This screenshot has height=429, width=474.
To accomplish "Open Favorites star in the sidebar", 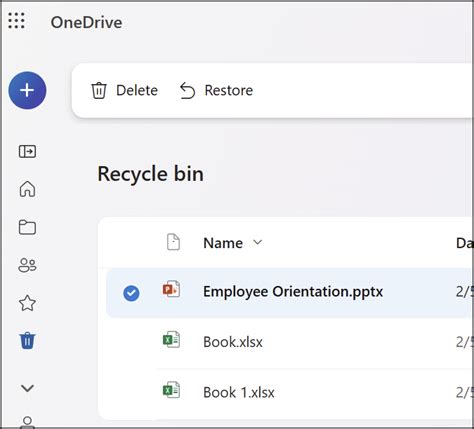I will [x=27, y=303].
